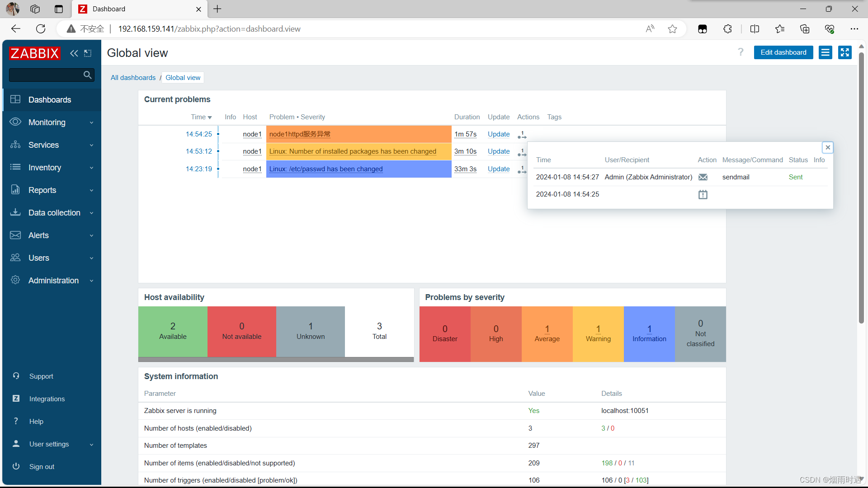
Task: Open node1httpd服务异常 problem
Action: click(x=300, y=134)
